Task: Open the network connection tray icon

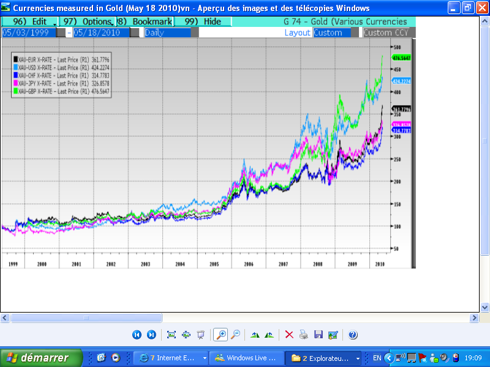Action: click(x=400, y=358)
